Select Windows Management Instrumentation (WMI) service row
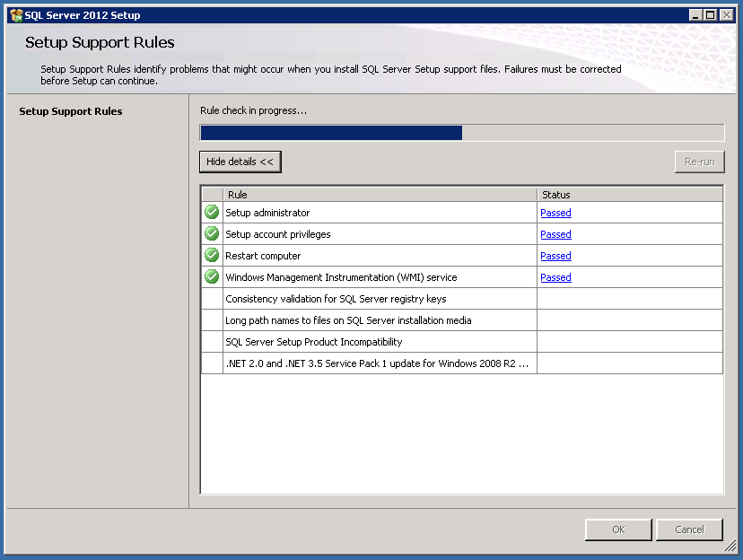The width and height of the screenshot is (743, 560). [462, 277]
